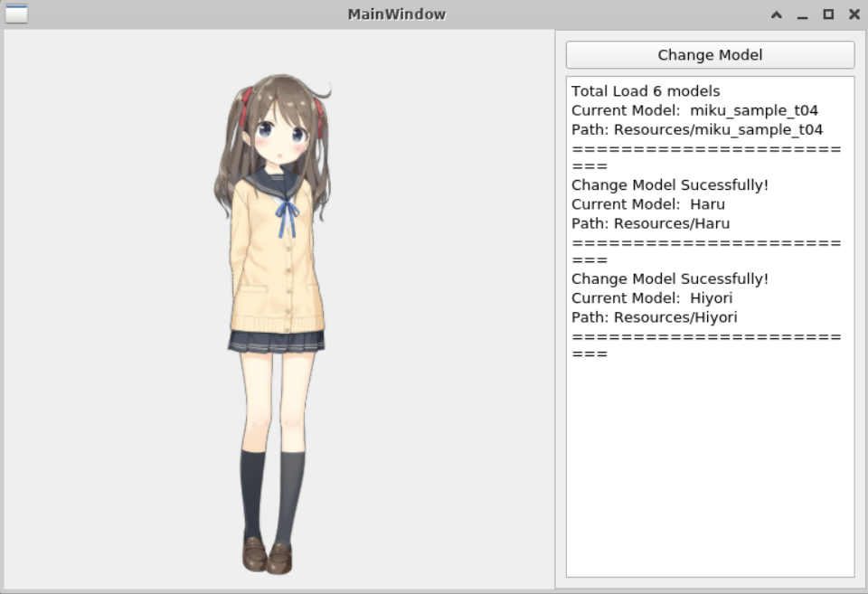The height and width of the screenshot is (594, 868).
Task: Click the Change Model button
Action: tap(711, 55)
